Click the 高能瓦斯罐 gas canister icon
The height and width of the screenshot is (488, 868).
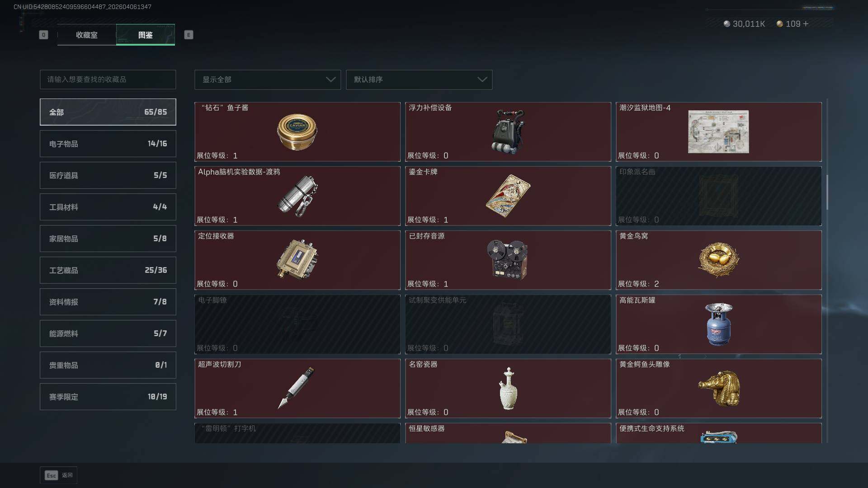tap(719, 324)
